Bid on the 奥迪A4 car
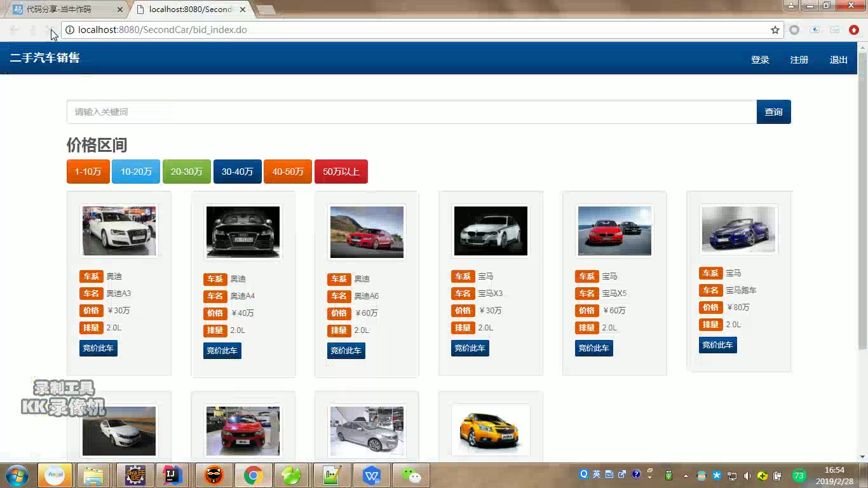The image size is (868, 488). pos(222,351)
